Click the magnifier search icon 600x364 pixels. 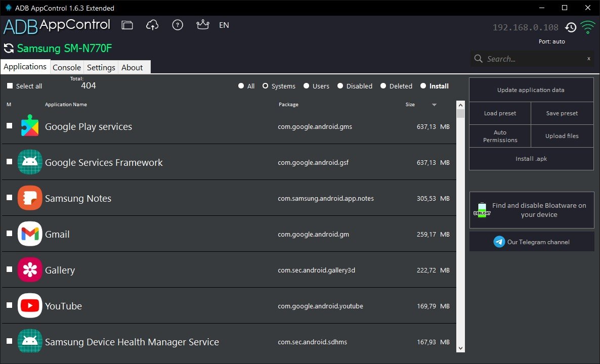click(478, 59)
